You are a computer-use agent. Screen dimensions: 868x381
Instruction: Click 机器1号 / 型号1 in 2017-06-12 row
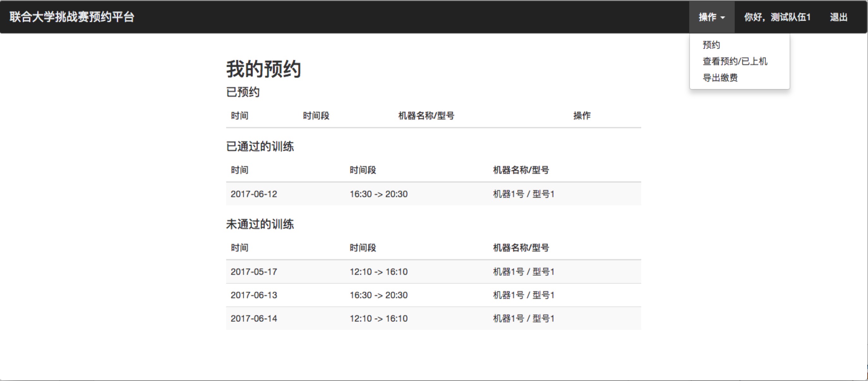pos(524,194)
